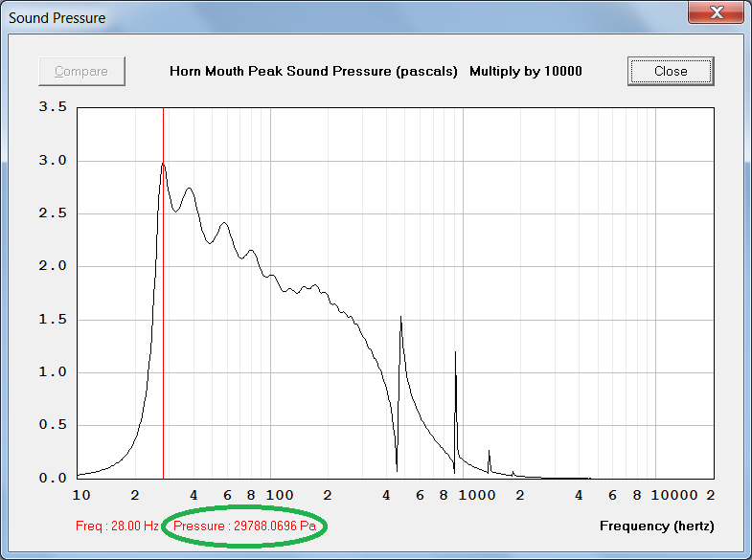The width and height of the screenshot is (752, 560).
Task: Click the 3.5 y-axis label
Action: [x=53, y=107]
